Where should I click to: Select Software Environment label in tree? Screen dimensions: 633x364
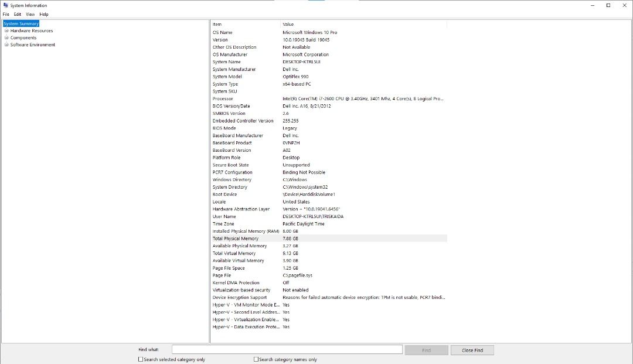(x=33, y=45)
